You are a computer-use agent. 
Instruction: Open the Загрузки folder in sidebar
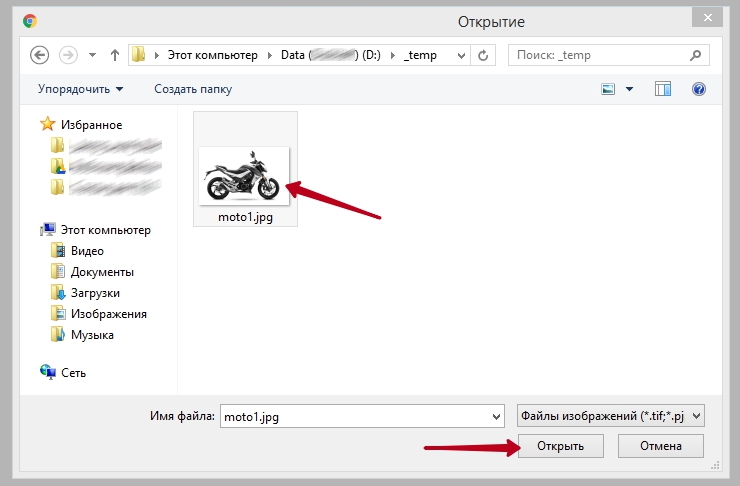(95, 293)
